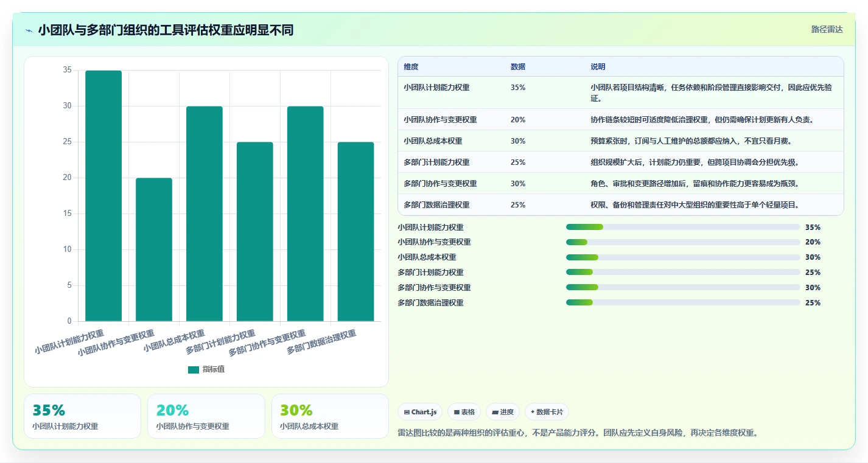Screen dimensions: 868x463
Task: Click the 说明 column header
Action: click(x=598, y=67)
